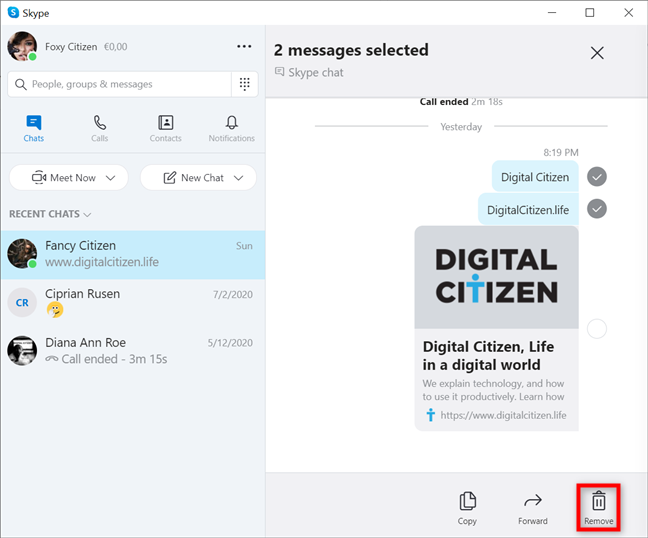Deselect the DigitalCitizen.life message checkmark
Image resolution: width=648 pixels, height=538 pixels.
[x=597, y=209]
